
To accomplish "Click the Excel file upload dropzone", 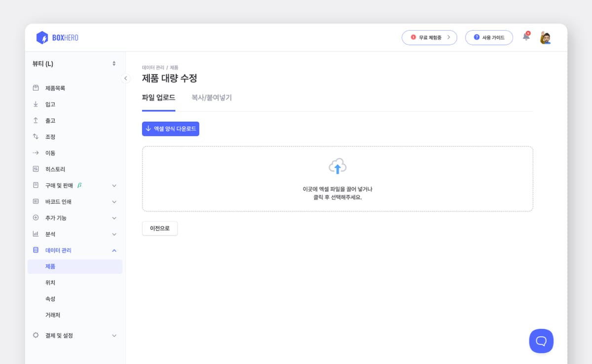I will click(x=337, y=179).
